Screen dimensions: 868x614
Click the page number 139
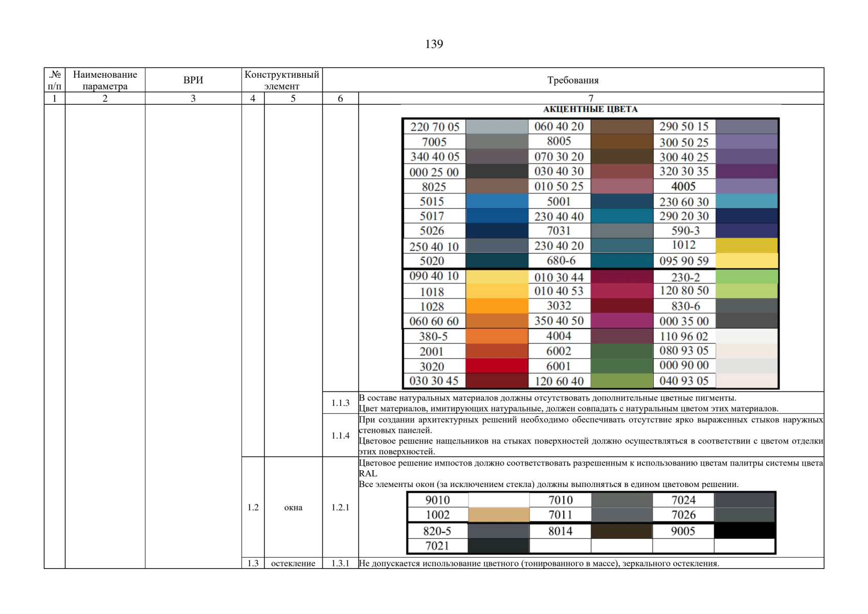pyautogui.click(x=434, y=45)
